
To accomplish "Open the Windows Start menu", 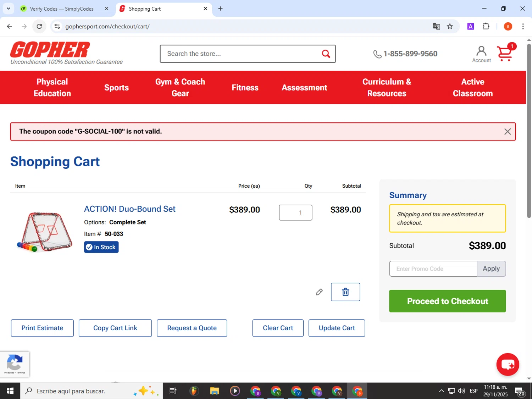I will [x=10, y=391].
